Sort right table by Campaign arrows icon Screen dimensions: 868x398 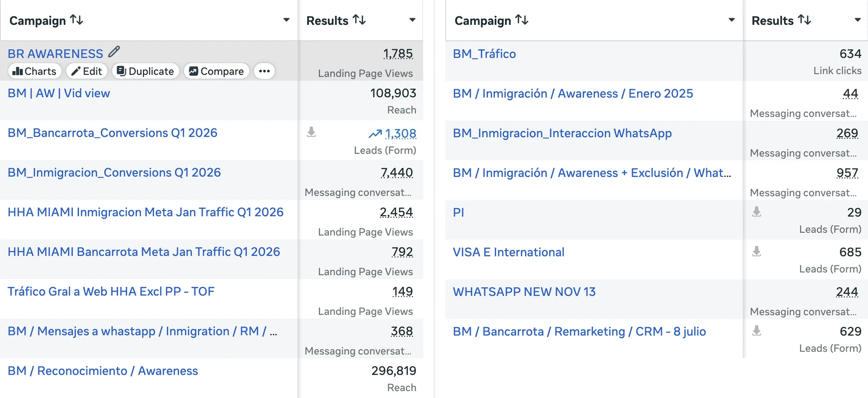(x=522, y=20)
